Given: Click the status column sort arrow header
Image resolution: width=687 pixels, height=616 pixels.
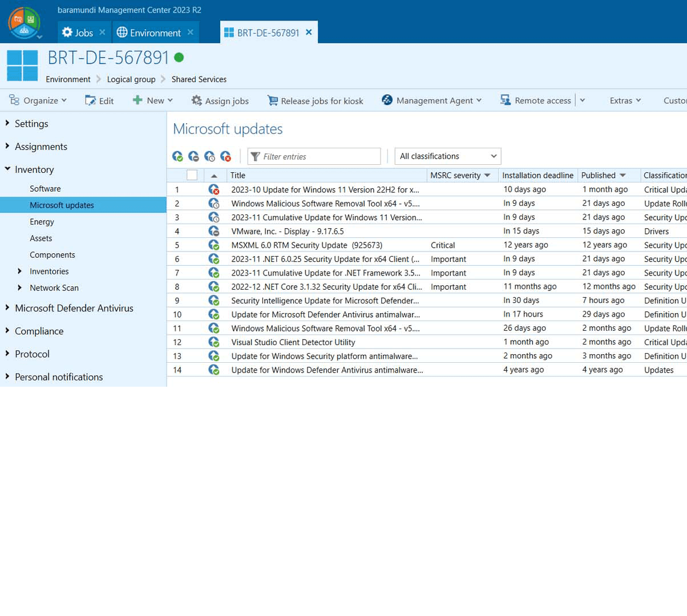Looking at the screenshot, I should tap(214, 176).
